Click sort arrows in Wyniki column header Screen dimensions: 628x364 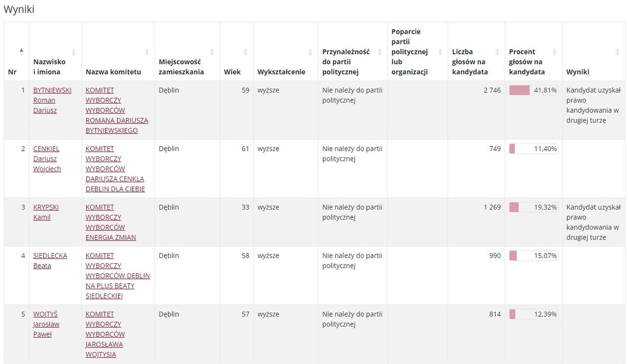pos(617,52)
